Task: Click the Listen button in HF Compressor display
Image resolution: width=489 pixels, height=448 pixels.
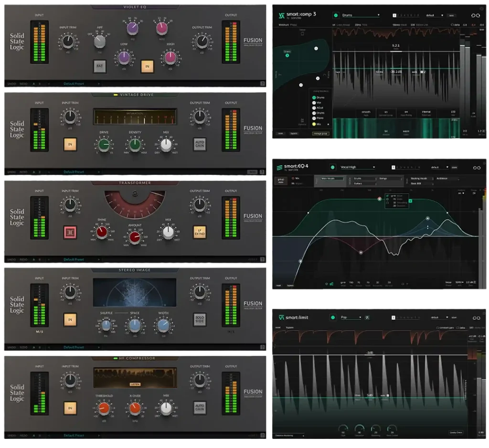Action: pos(135,384)
